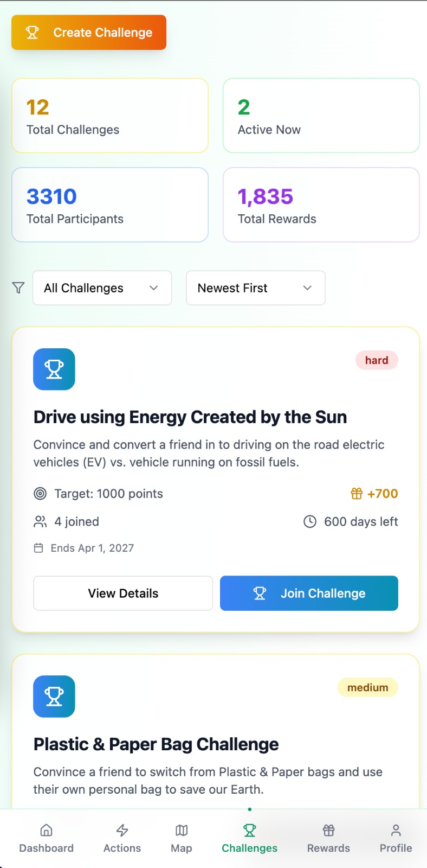Viewport: 427px width, 868px height.
Task: Open the Map tab
Action: (x=182, y=838)
